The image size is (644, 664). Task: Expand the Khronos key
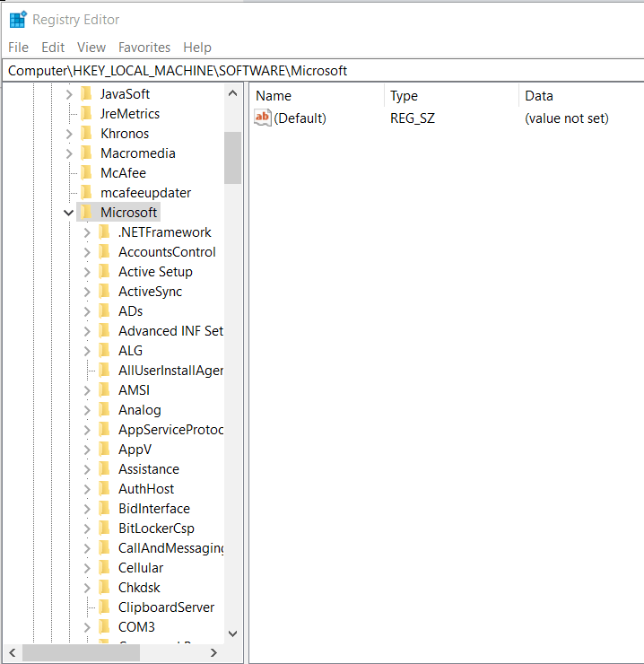[69, 134]
